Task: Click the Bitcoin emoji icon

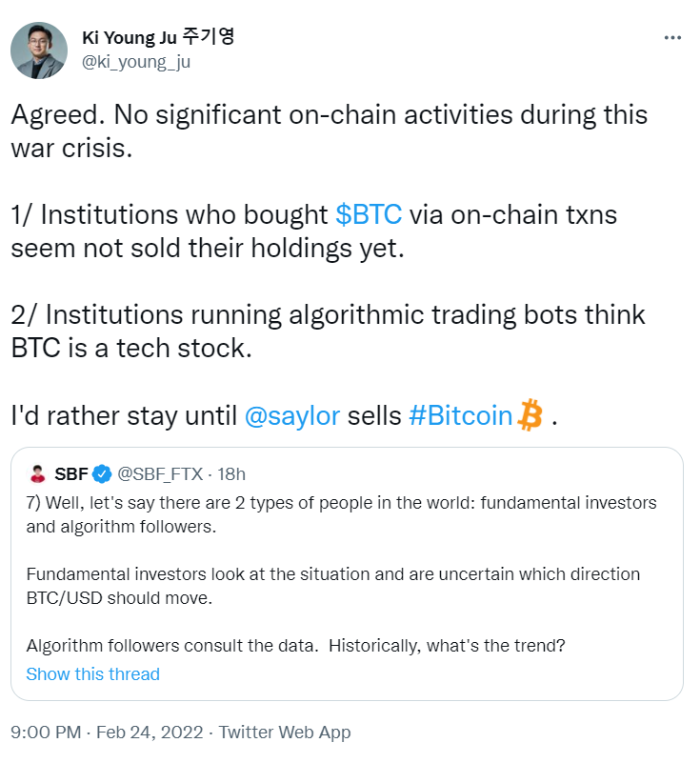Action: click(530, 415)
